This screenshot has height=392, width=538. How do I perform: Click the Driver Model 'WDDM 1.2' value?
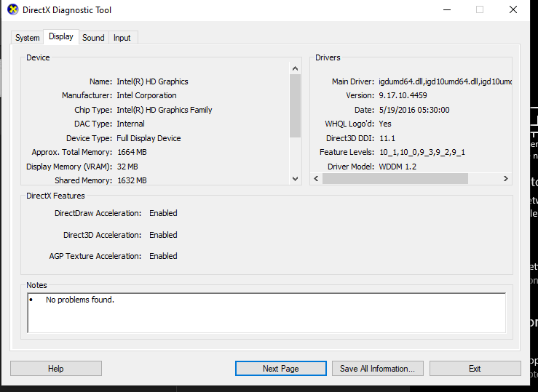(x=397, y=167)
